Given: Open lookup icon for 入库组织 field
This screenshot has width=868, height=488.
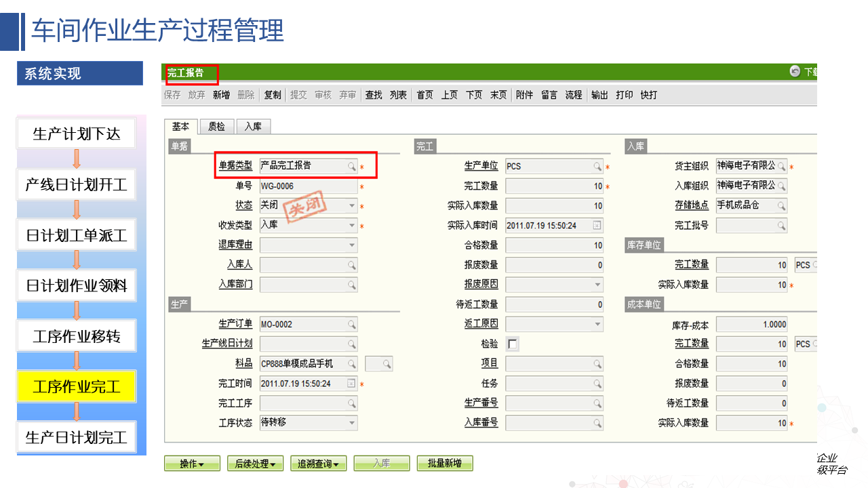Looking at the screenshot, I should (x=781, y=186).
